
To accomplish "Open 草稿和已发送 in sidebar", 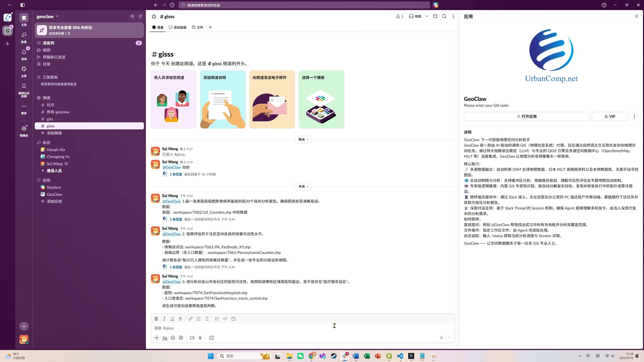I will coord(89,57).
